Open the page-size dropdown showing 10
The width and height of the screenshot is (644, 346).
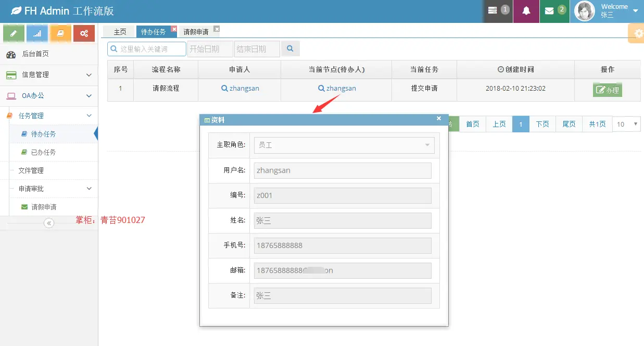(627, 124)
